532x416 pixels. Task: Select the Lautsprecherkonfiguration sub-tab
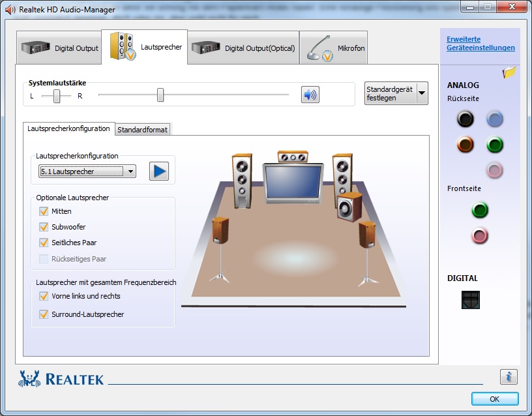tap(69, 128)
